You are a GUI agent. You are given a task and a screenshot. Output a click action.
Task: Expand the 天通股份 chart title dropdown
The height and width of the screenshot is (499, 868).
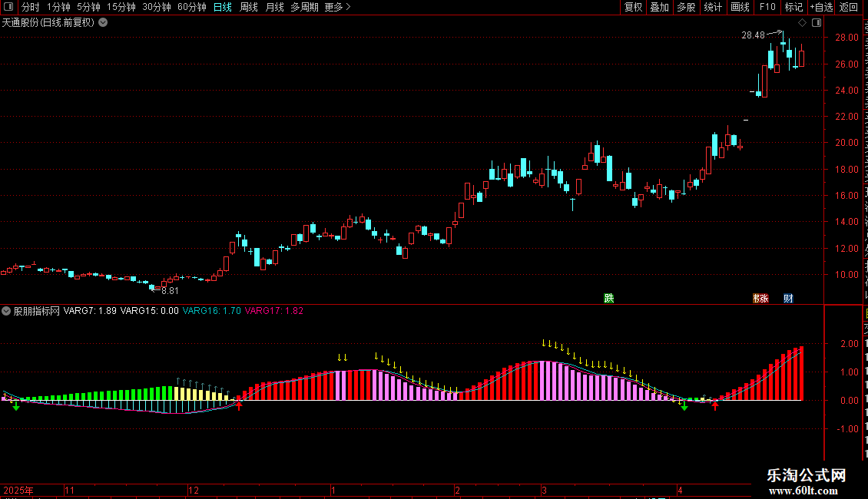click(x=103, y=23)
